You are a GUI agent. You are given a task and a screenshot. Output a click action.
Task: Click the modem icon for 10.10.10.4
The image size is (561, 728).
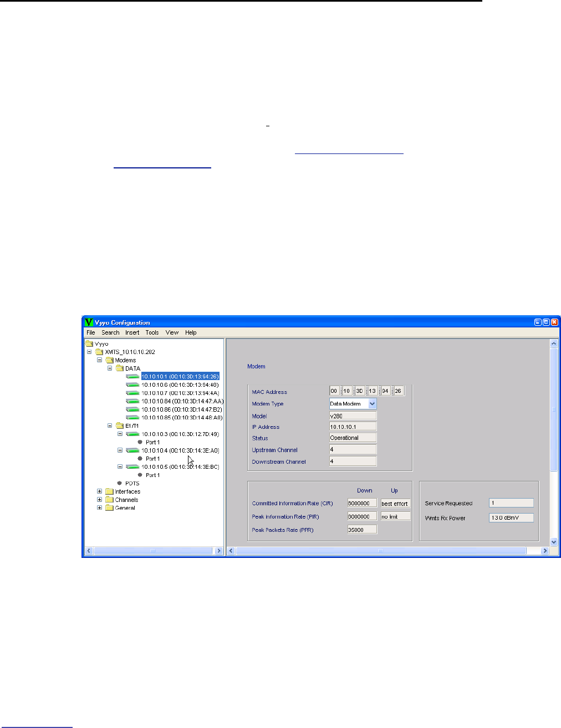pos(132,450)
